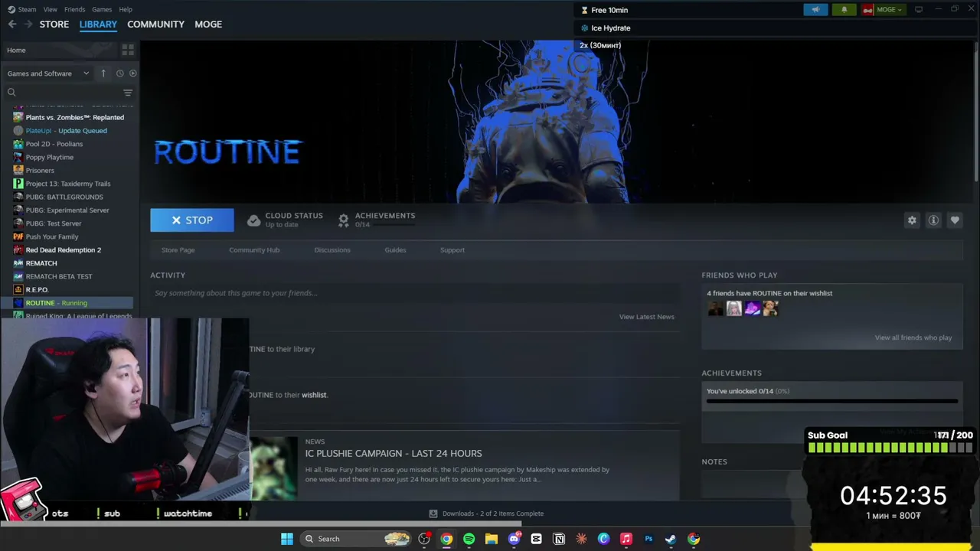The height and width of the screenshot is (551, 980).
Task: Open advanced library filter options
Action: (x=128, y=93)
